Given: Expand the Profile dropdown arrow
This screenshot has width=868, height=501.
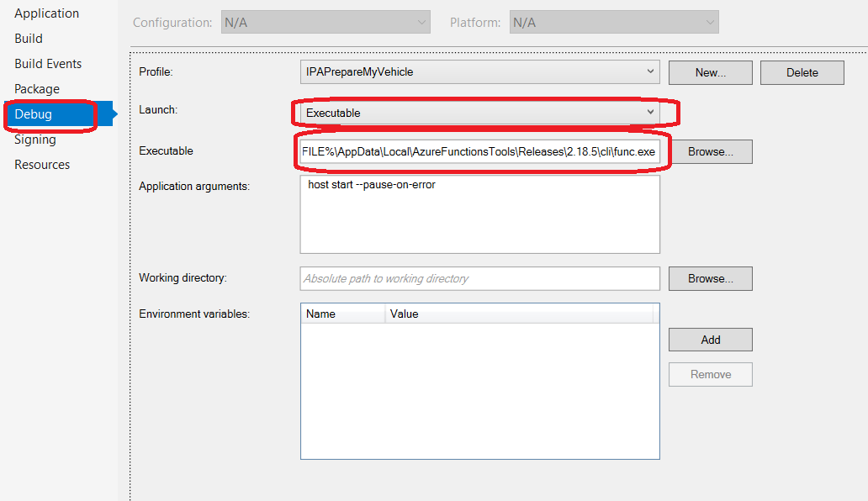Looking at the screenshot, I should [x=650, y=72].
